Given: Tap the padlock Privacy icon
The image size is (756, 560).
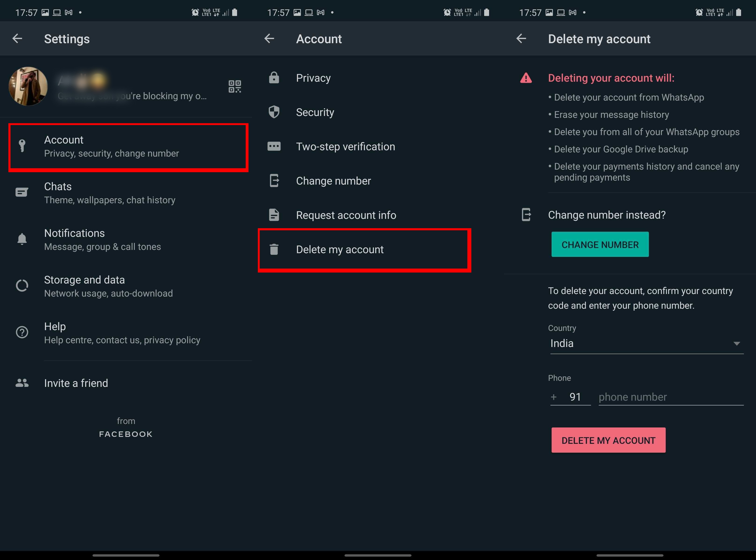Looking at the screenshot, I should [x=274, y=78].
